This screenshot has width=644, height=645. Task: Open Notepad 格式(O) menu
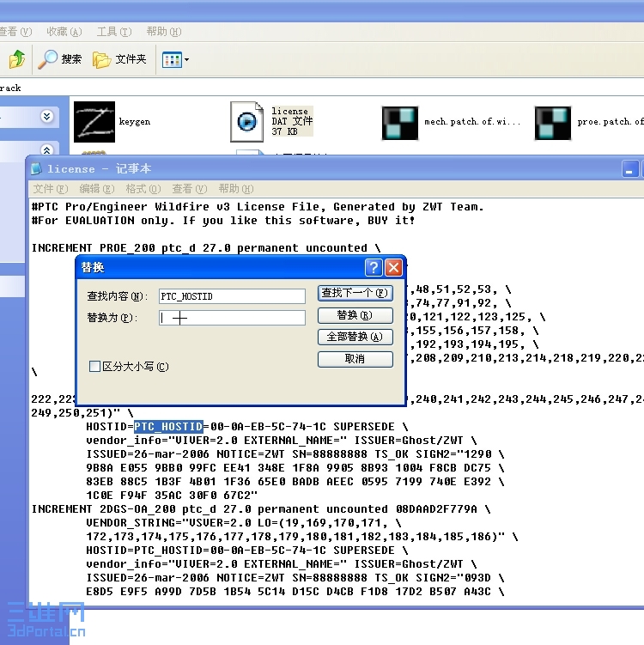pyautogui.click(x=143, y=189)
